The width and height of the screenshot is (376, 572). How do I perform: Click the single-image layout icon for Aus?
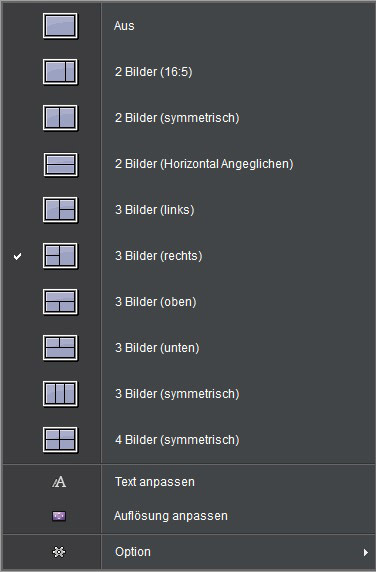tap(60, 26)
